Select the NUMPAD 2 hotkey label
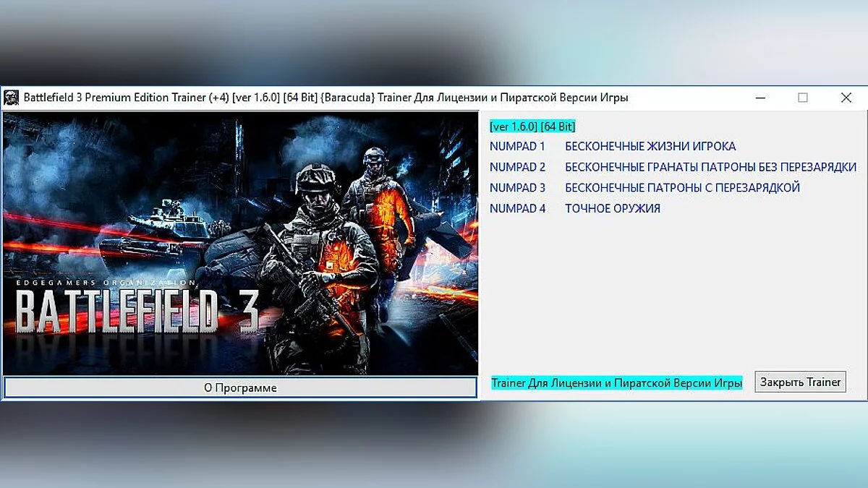The image size is (868, 488). click(518, 167)
